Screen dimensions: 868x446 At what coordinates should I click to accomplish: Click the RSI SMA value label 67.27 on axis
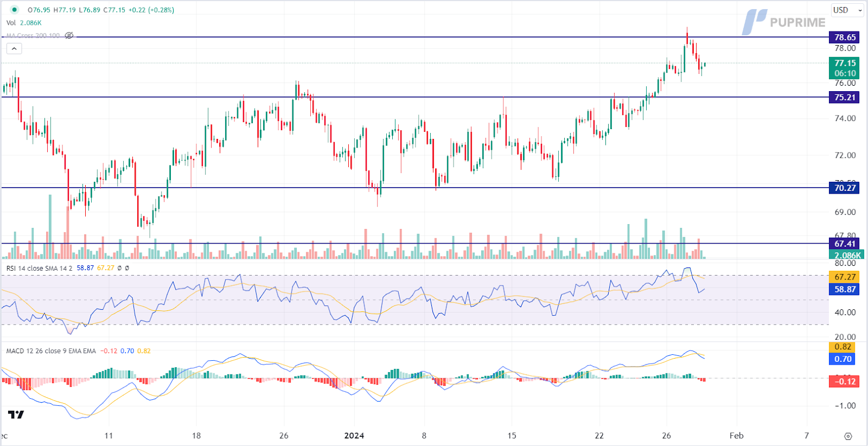(845, 277)
